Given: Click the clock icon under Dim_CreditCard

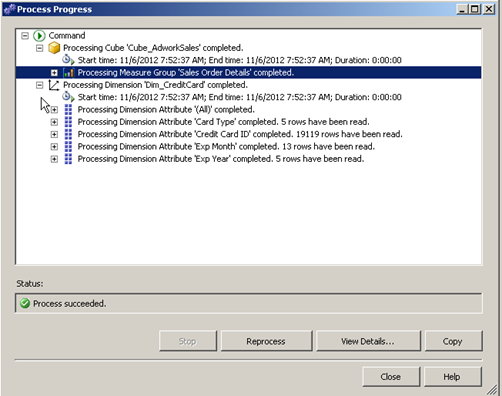Looking at the screenshot, I should pyautogui.click(x=68, y=97).
